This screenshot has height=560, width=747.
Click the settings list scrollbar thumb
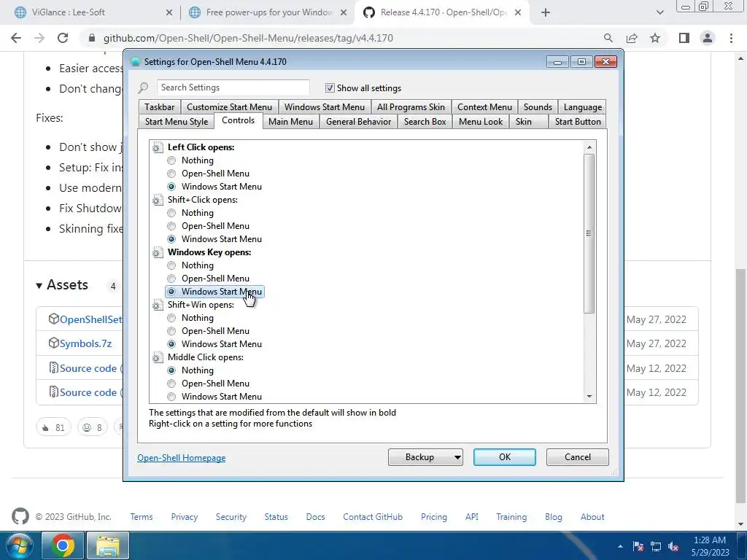click(x=589, y=233)
